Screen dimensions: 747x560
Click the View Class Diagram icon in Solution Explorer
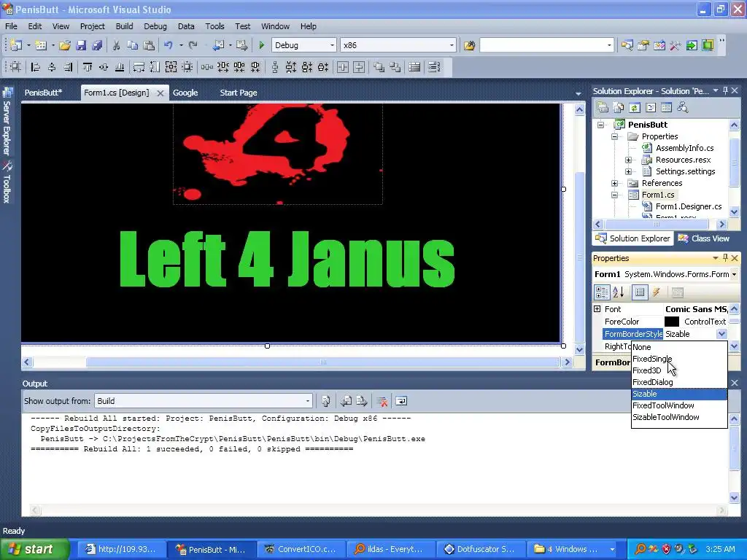683,108
